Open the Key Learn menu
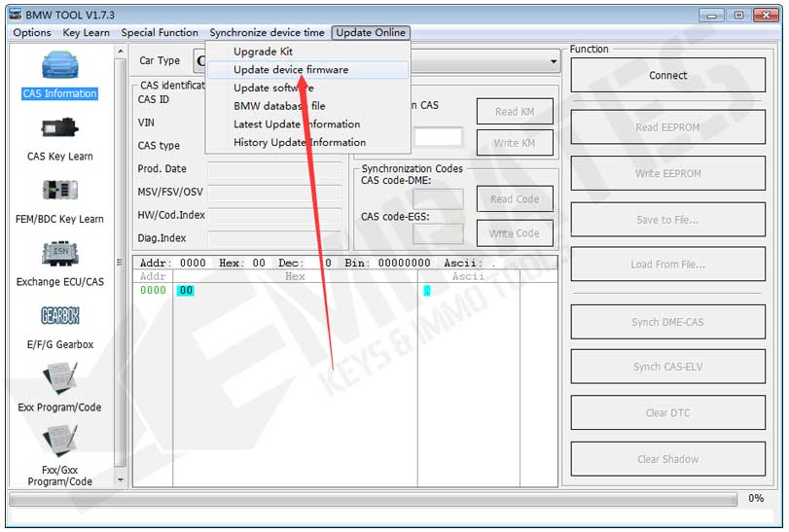Image resolution: width=789 pixels, height=532 pixels. [x=86, y=33]
